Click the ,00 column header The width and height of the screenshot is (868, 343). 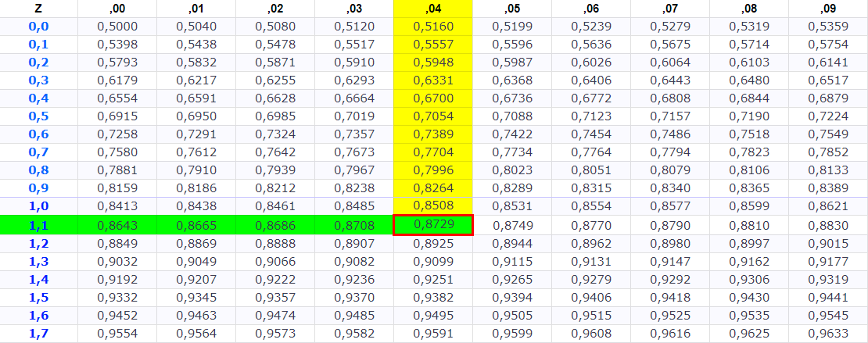tap(117, 9)
